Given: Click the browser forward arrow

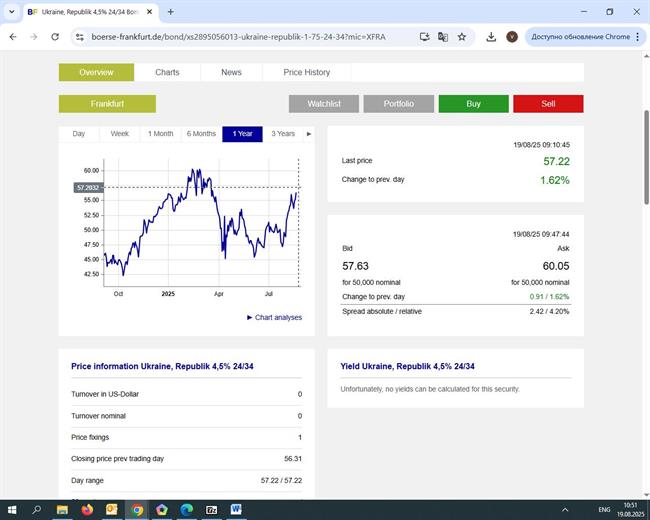Looking at the screenshot, I should pyautogui.click(x=34, y=37).
